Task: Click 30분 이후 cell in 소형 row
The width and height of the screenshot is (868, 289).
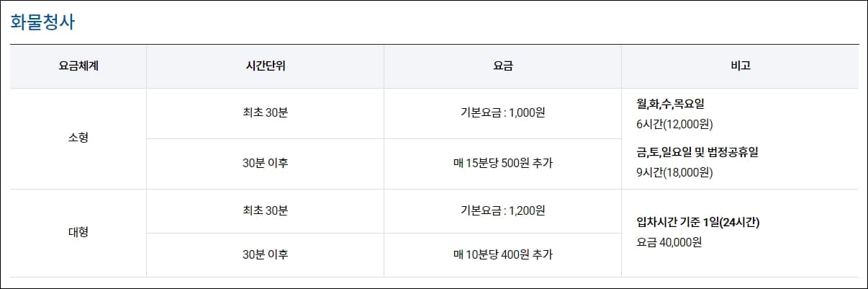Action: pos(265,164)
